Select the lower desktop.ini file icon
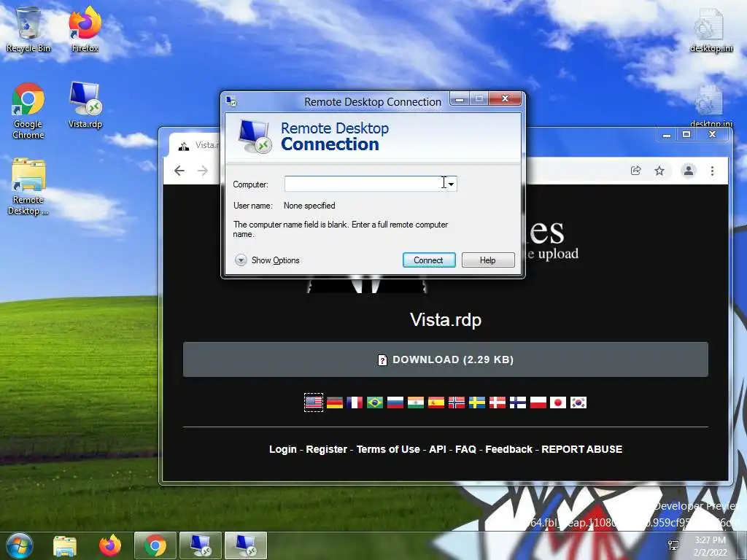Screen dimensions: 747x560 tap(711, 106)
